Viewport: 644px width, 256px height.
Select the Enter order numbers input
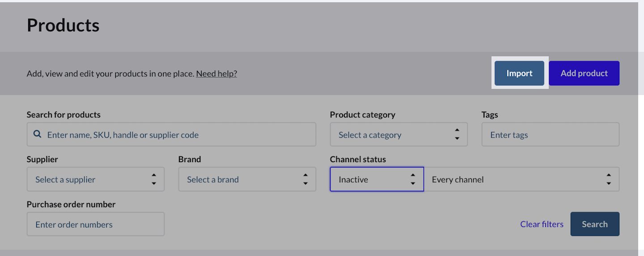95,224
